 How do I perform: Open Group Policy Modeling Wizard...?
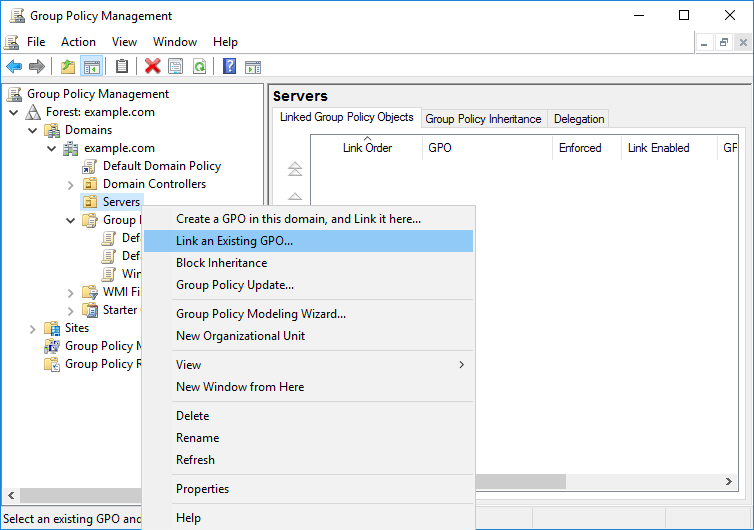coord(308,314)
